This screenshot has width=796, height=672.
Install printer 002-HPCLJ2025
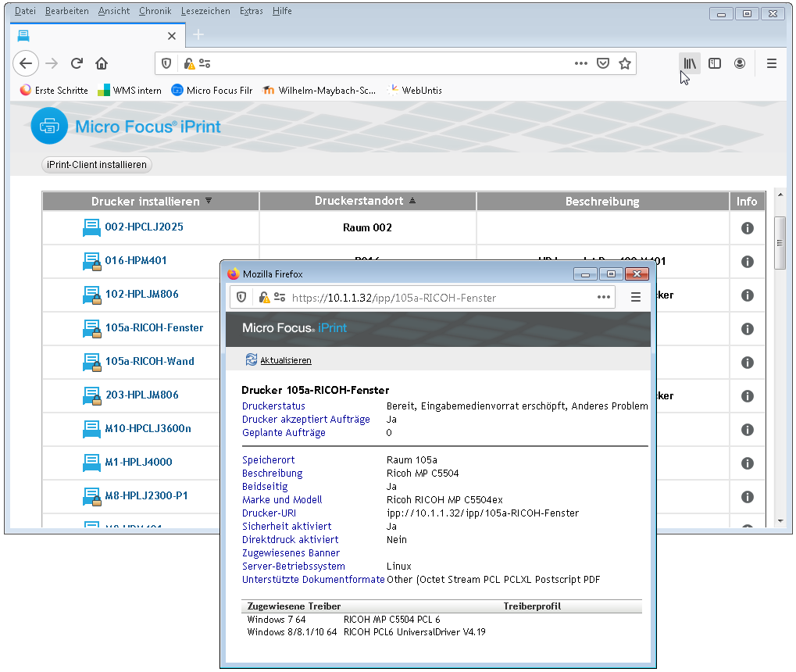[x=145, y=227]
